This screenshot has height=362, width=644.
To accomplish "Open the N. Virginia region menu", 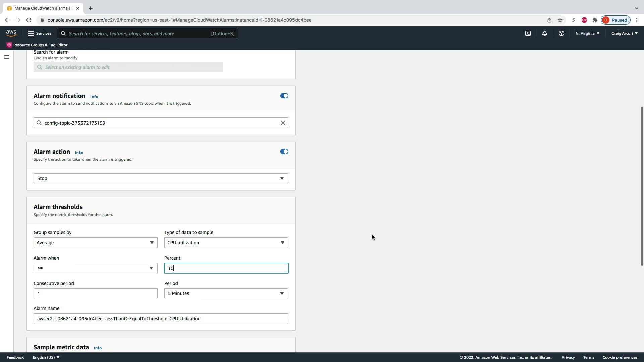I will tap(587, 33).
